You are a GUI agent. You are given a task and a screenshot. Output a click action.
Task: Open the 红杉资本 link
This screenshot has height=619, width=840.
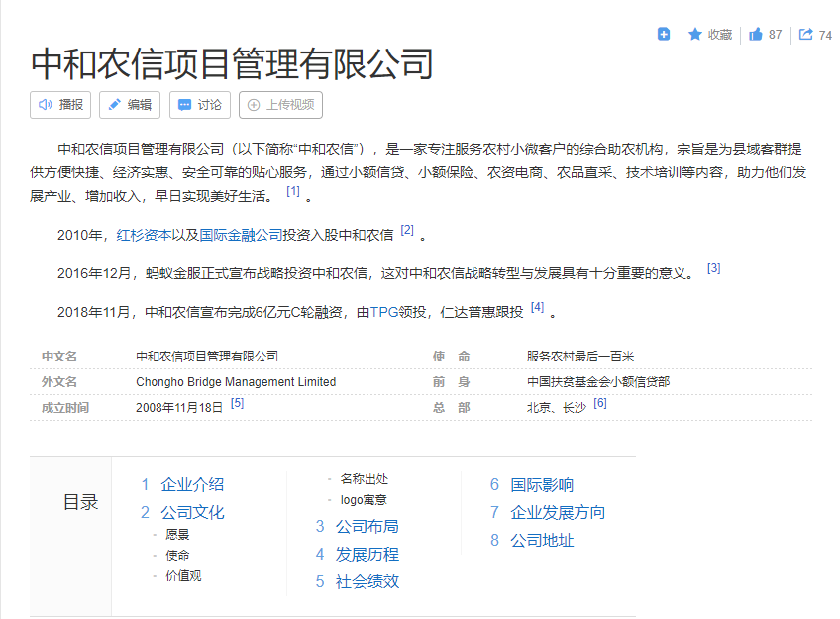(144, 235)
